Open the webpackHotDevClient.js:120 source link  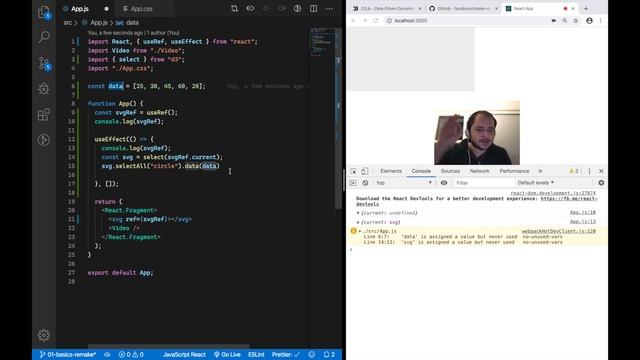coord(559,231)
